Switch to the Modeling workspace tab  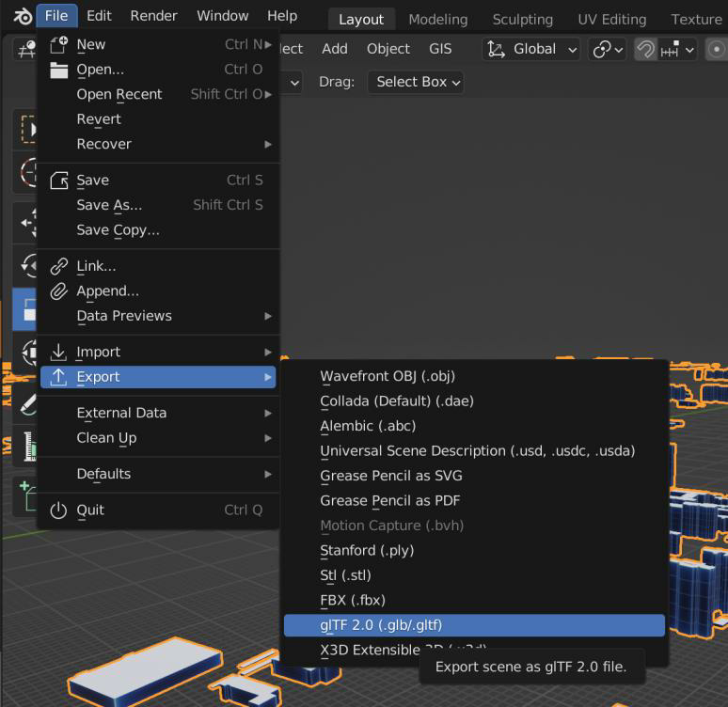[x=437, y=20]
